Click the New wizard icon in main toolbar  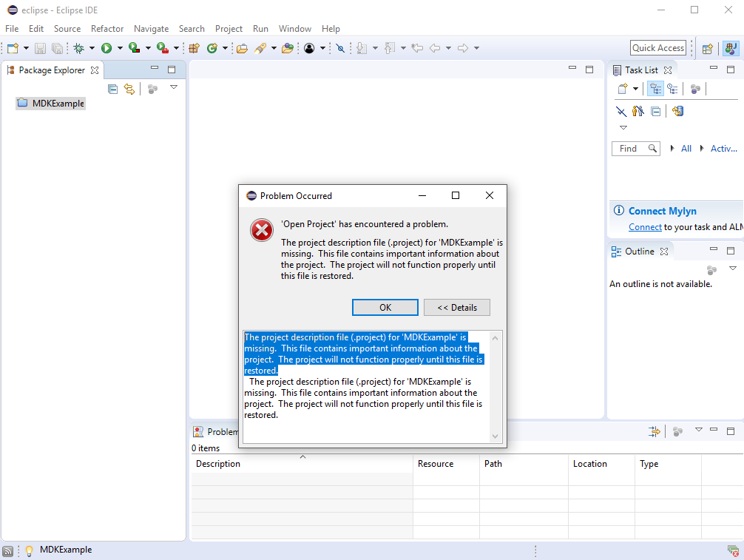pyautogui.click(x=13, y=48)
